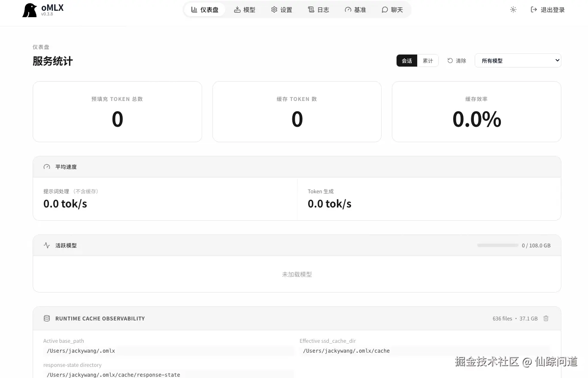The image size is (588, 378).
Task: Click the ssd_cache_dir path /Users/jackywang/.omlx/cache
Action: pos(424,351)
